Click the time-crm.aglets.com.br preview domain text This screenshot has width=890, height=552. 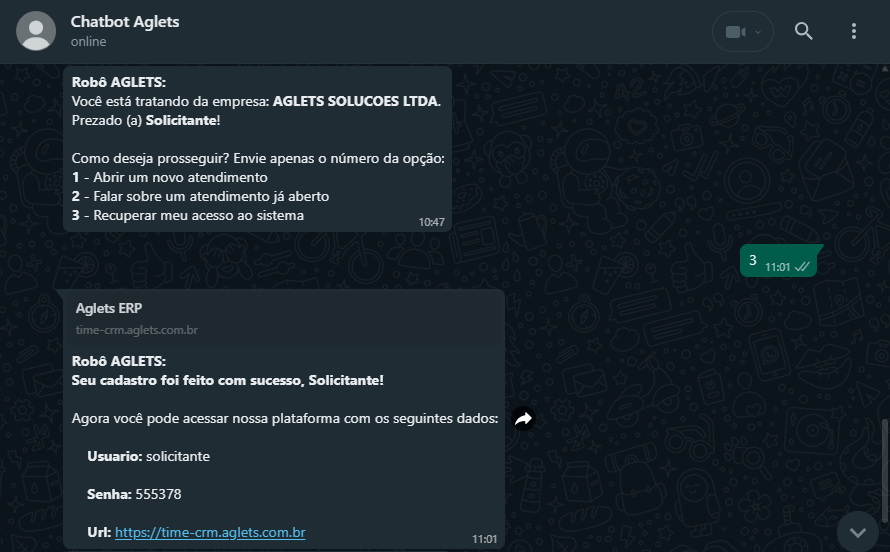point(137,330)
